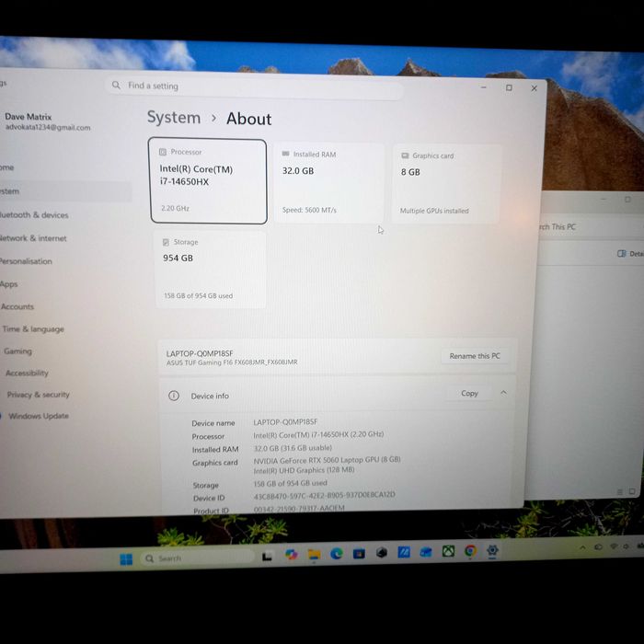Open Bluetooth & devices settings
The width and height of the screenshot is (644, 644).
coord(34,214)
